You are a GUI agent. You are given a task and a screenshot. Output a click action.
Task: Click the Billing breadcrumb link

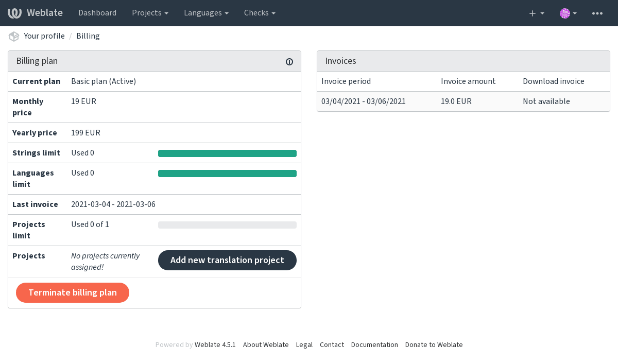[x=88, y=36]
